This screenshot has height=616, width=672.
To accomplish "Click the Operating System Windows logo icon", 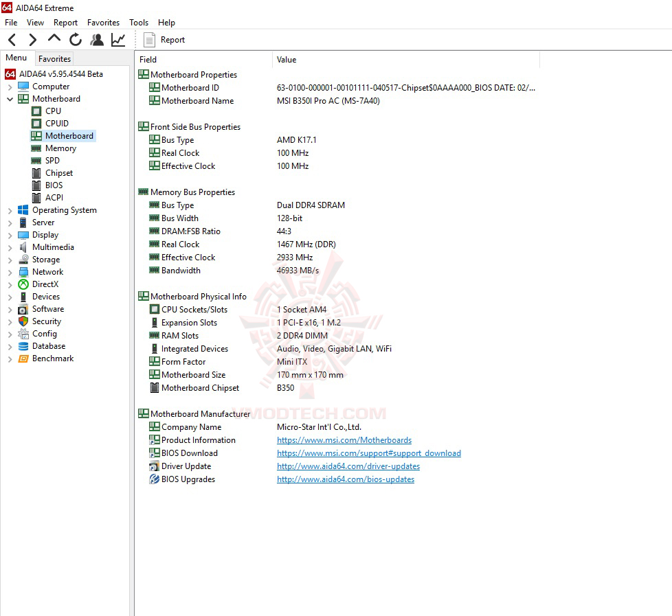I will 23,210.
